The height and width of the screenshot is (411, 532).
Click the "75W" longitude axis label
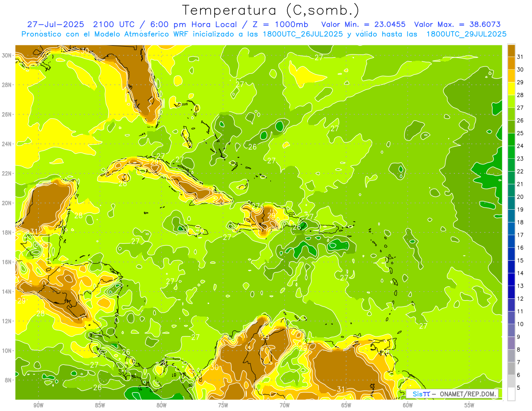[223, 406]
